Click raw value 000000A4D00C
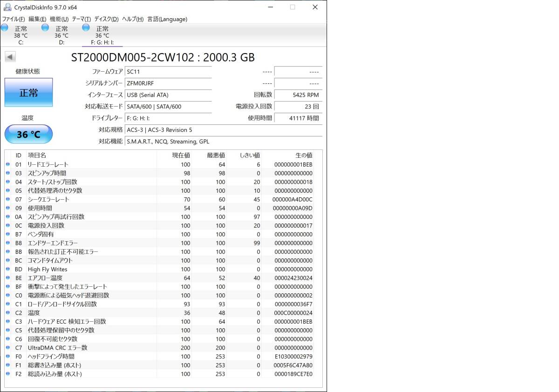559x392 pixels. click(x=293, y=199)
